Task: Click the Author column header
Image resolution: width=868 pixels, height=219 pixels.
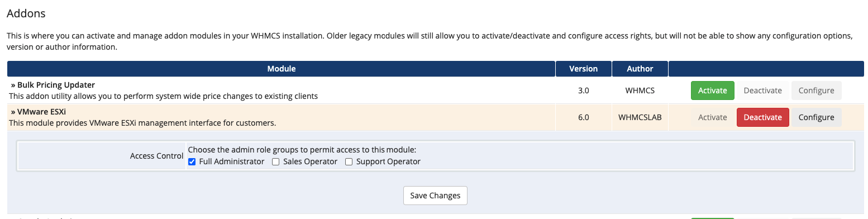Action: [640, 69]
